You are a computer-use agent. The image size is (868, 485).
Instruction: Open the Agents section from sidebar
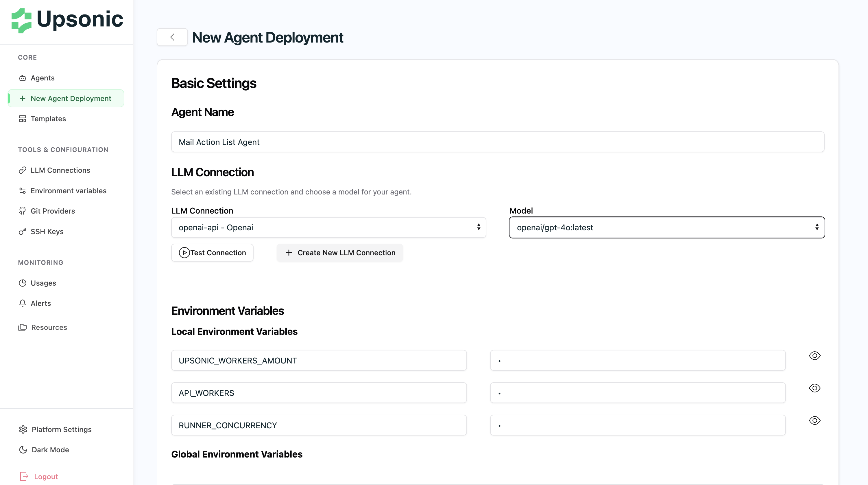(43, 78)
